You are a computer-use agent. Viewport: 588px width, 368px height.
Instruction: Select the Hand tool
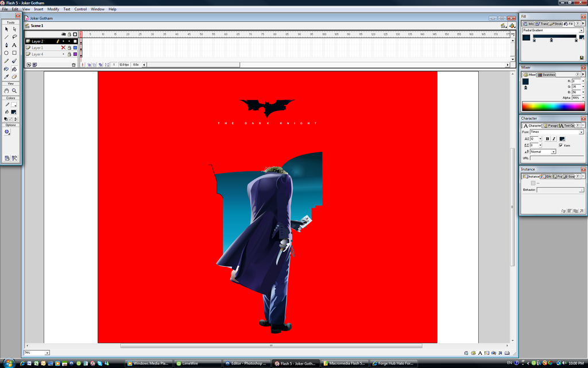[6, 90]
